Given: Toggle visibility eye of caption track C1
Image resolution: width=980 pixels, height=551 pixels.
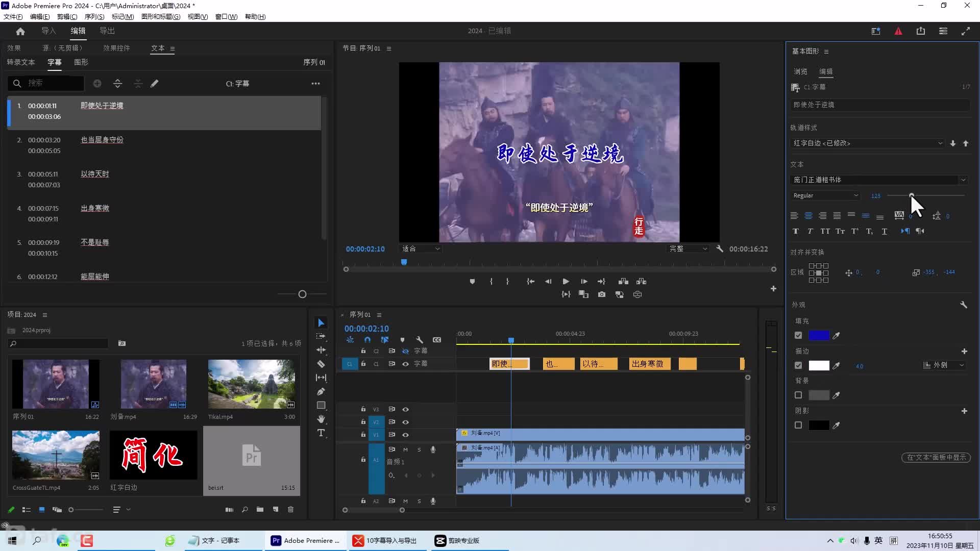Looking at the screenshot, I should tap(405, 364).
